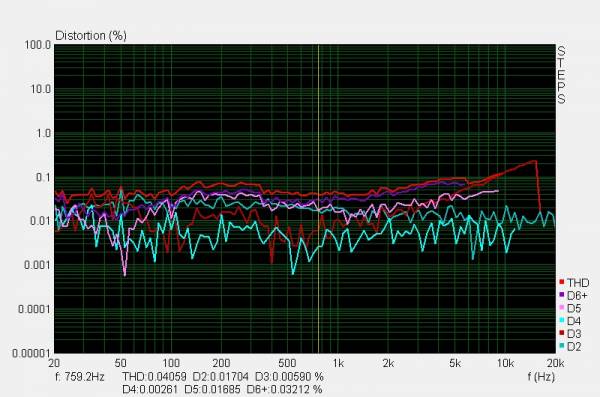Click the THD red legend swatch
Screen dimensions: 600x397
562,282
